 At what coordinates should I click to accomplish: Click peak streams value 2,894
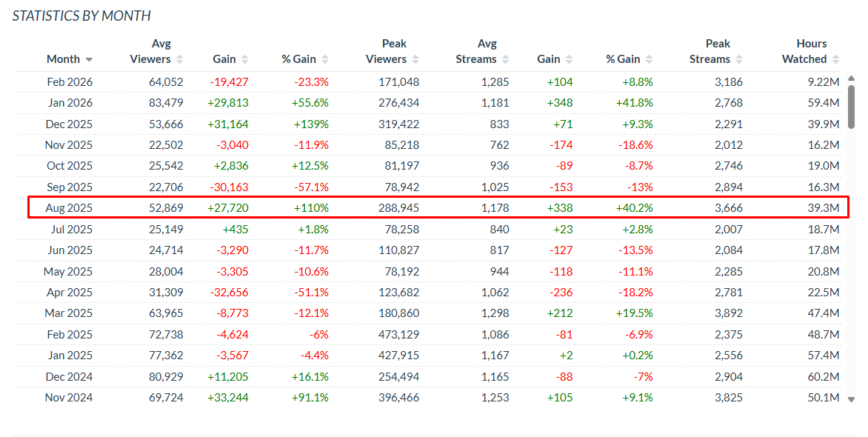pos(729,187)
